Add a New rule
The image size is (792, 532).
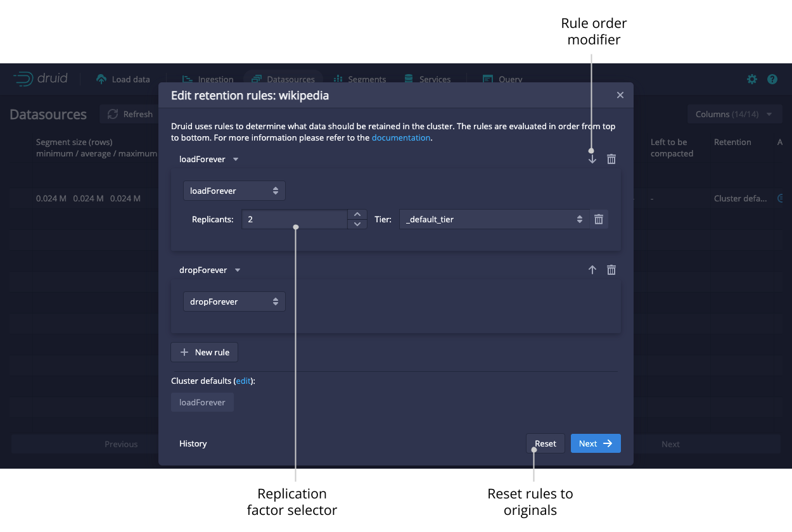pyautogui.click(x=205, y=352)
